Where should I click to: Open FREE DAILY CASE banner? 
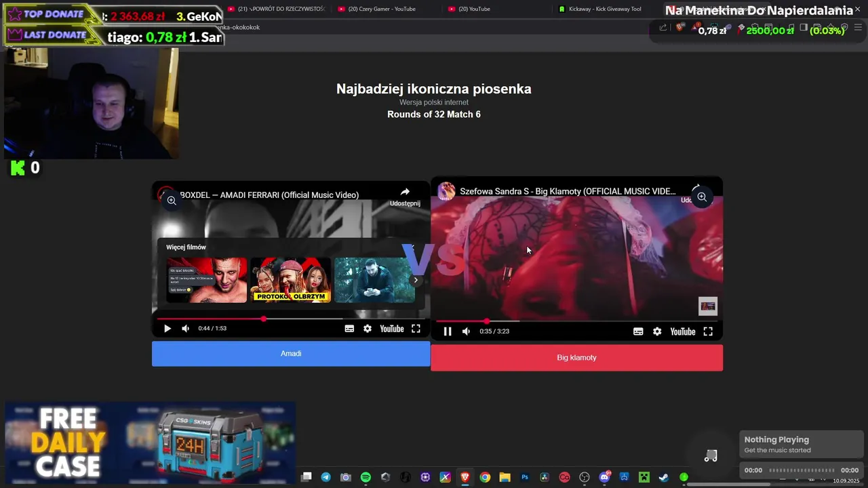point(150,442)
